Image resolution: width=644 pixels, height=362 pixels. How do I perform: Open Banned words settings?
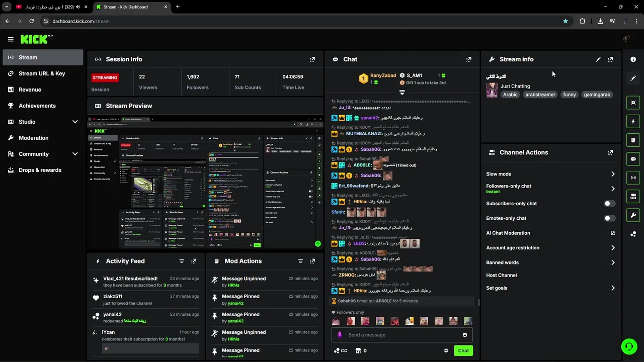pos(551,262)
